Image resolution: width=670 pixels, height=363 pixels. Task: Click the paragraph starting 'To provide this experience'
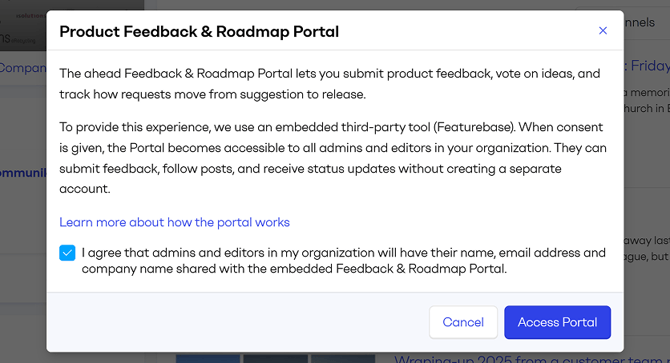(x=333, y=158)
